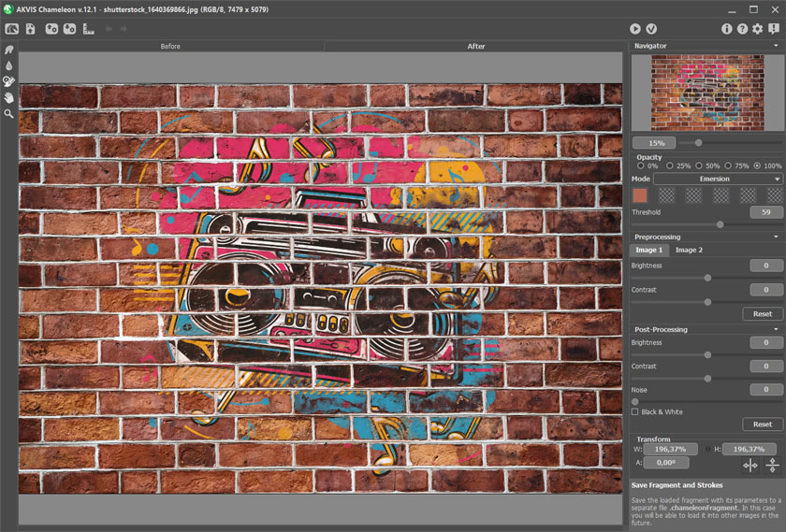Select the transform fragment tool
Viewport: 786px width, 532px height.
coord(9,81)
